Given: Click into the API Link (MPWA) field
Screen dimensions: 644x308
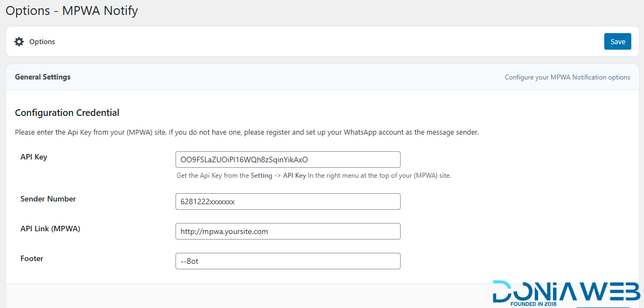Looking at the screenshot, I should tap(288, 231).
